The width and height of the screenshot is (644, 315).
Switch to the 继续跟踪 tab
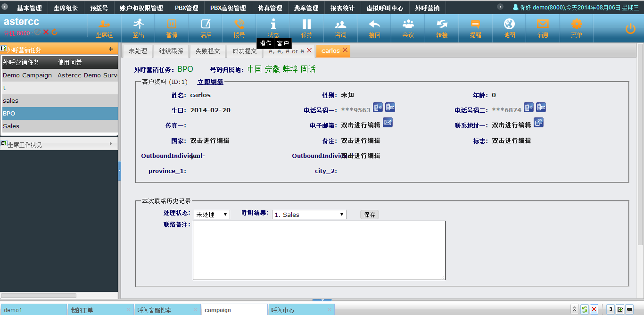tap(171, 51)
